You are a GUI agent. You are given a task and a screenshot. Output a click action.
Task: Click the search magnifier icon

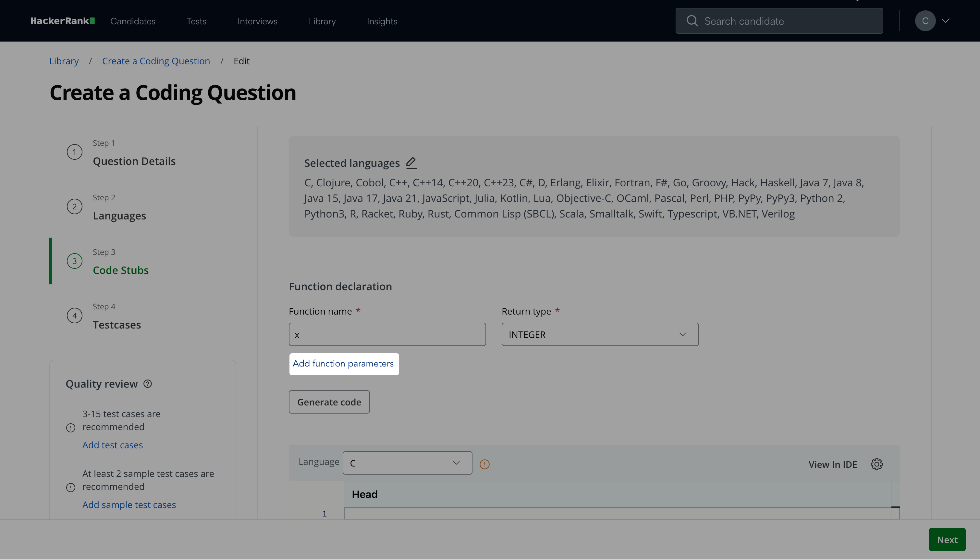coord(692,21)
